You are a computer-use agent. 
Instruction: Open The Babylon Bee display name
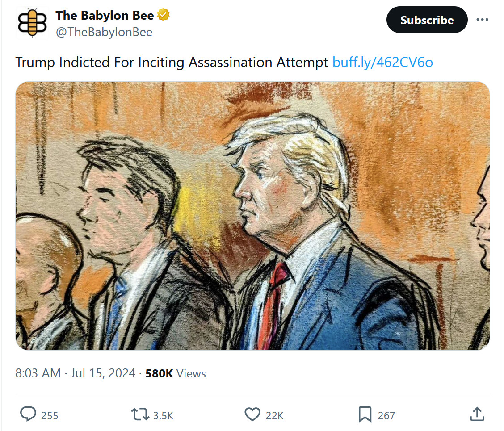105,16
